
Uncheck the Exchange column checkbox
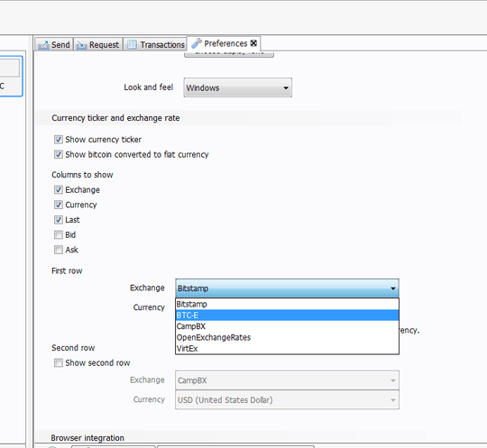(x=59, y=189)
